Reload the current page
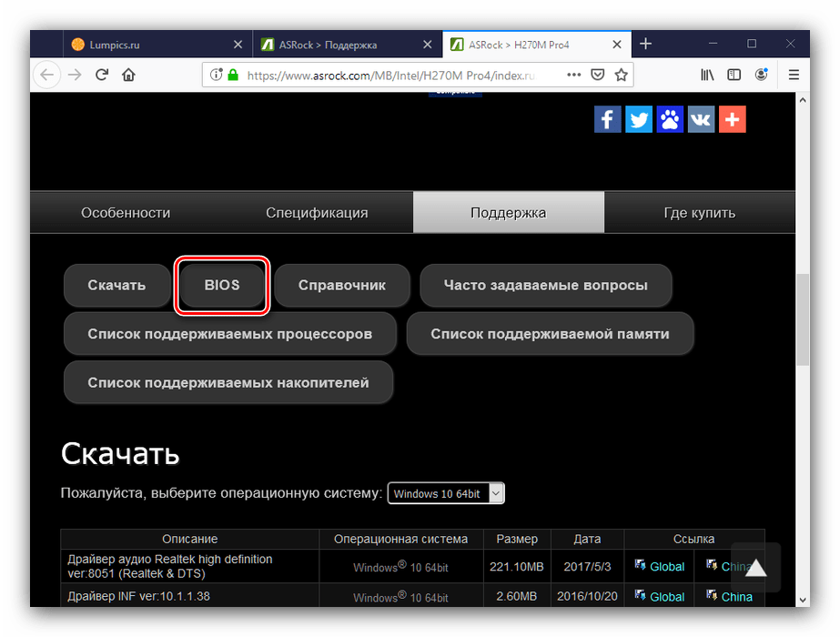The image size is (840, 637). point(102,75)
